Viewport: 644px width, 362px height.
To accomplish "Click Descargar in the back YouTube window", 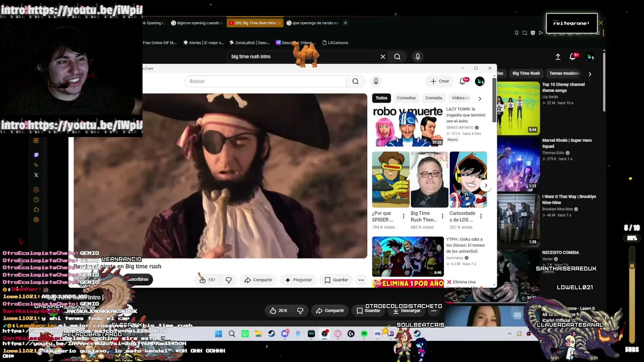I will pos(407,311).
